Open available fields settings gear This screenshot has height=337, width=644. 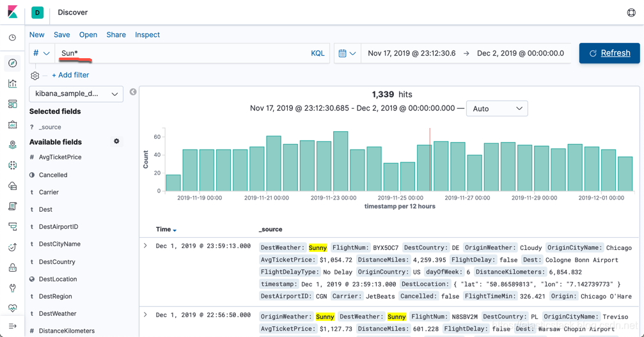pos(116,141)
